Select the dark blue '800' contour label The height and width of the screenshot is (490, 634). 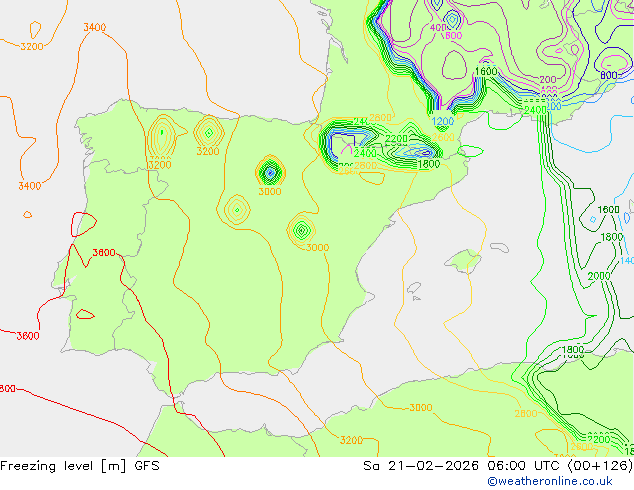pyautogui.click(x=609, y=75)
